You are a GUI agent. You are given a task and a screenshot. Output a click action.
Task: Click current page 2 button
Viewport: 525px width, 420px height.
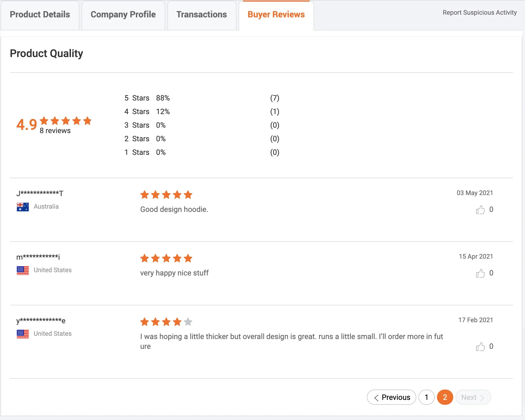pos(445,397)
